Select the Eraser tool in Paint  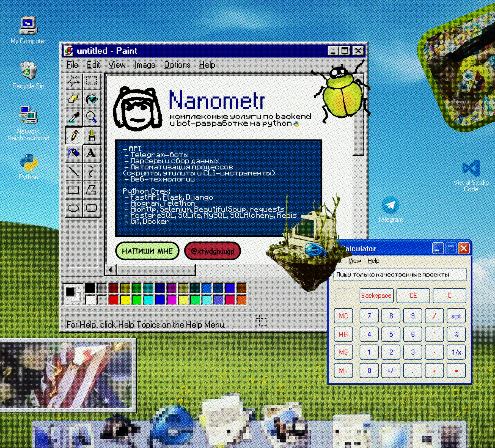coord(73,99)
